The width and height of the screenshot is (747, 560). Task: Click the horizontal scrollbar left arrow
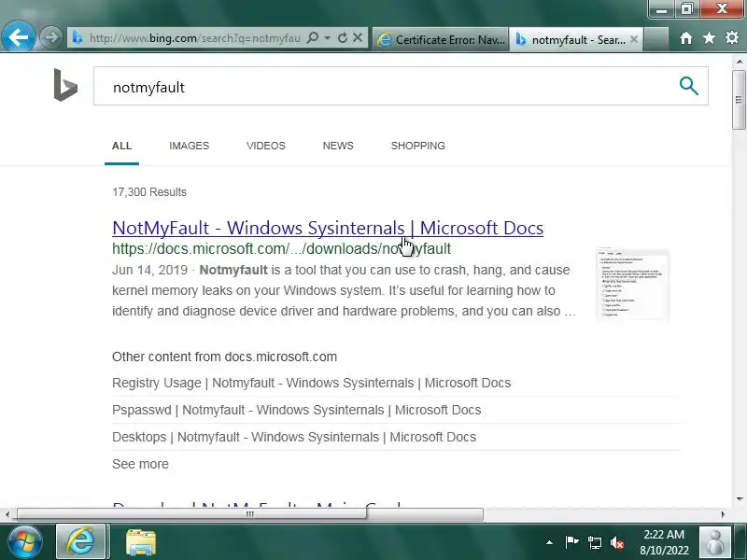7,514
